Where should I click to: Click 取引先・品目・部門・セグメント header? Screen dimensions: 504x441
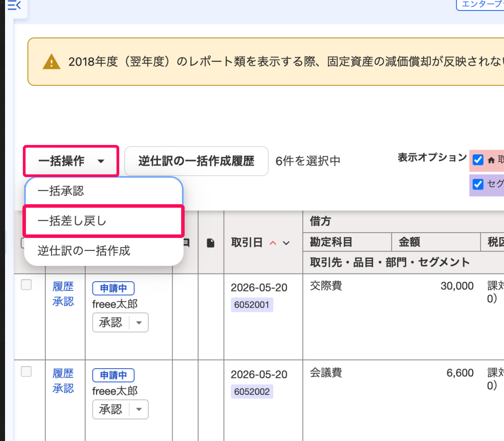click(x=390, y=262)
